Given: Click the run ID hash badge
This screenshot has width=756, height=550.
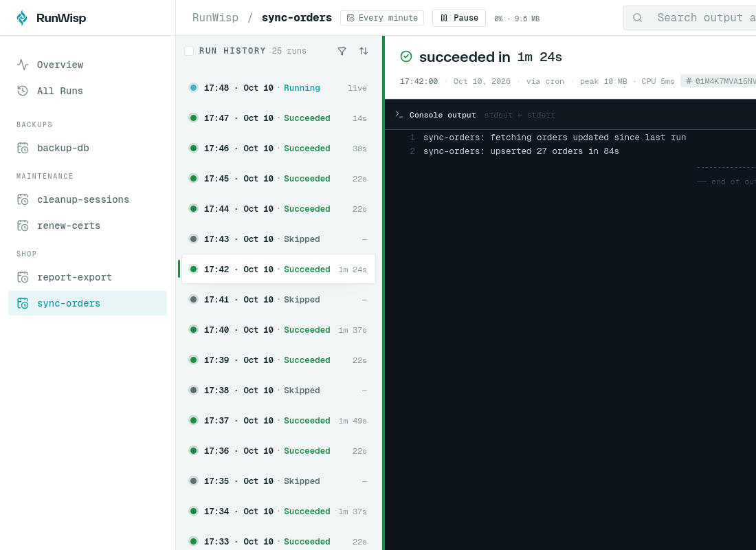Looking at the screenshot, I should (718, 81).
